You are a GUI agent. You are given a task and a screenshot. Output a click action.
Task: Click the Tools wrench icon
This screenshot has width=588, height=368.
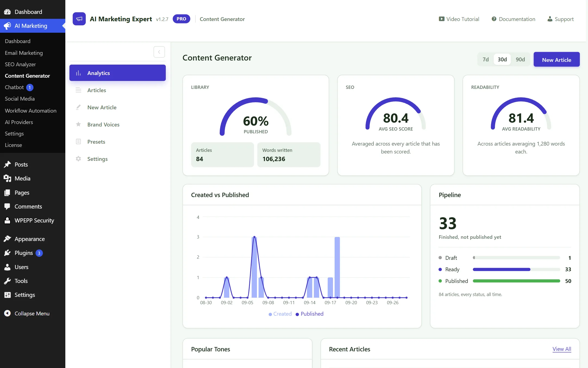[7, 281]
